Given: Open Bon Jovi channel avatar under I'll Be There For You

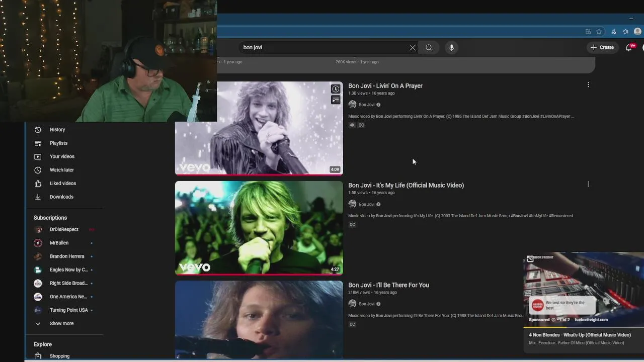Looking at the screenshot, I should (x=352, y=304).
